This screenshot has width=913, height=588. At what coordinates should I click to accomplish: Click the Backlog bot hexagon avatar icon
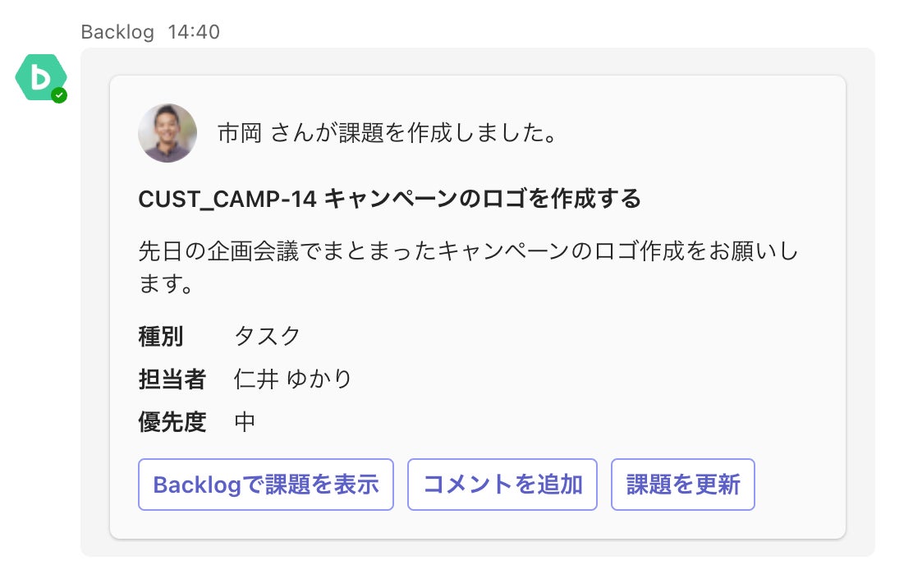pos(40,77)
